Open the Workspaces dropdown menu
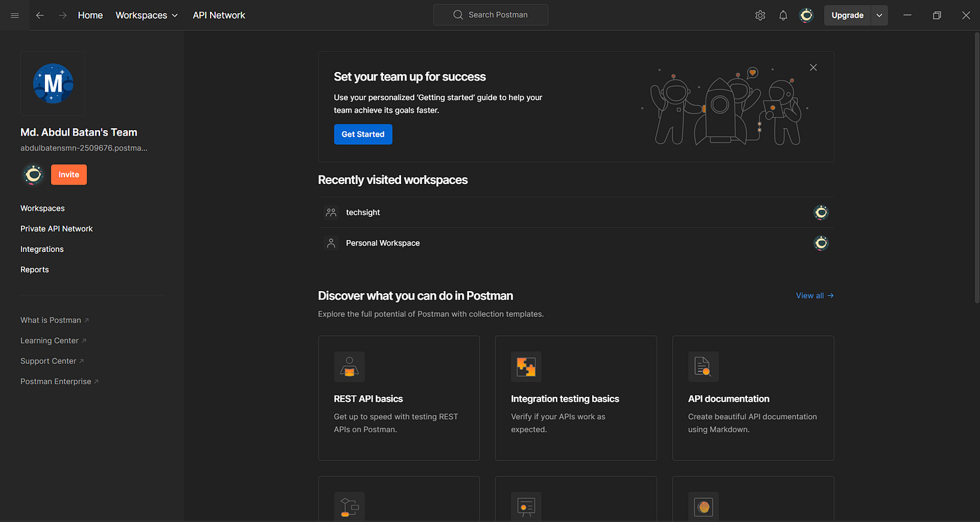Screen dimensions: 980x522 [147, 15]
